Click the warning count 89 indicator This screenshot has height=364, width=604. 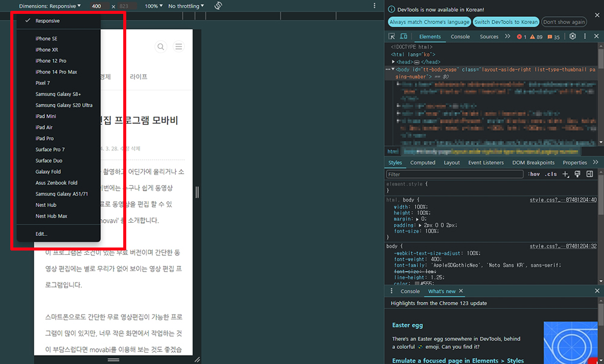tap(536, 37)
